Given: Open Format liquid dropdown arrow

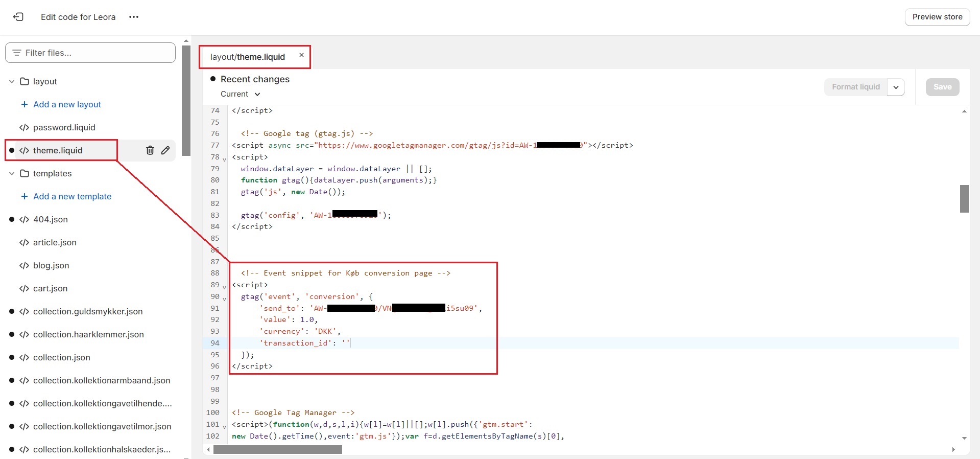Looking at the screenshot, I should pyautogui.click(x=896, y=87).
